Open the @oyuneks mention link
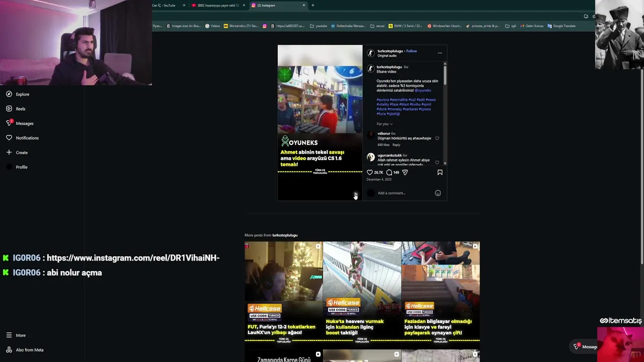Screen dimensions: 644x362 [x=423, y=90]
